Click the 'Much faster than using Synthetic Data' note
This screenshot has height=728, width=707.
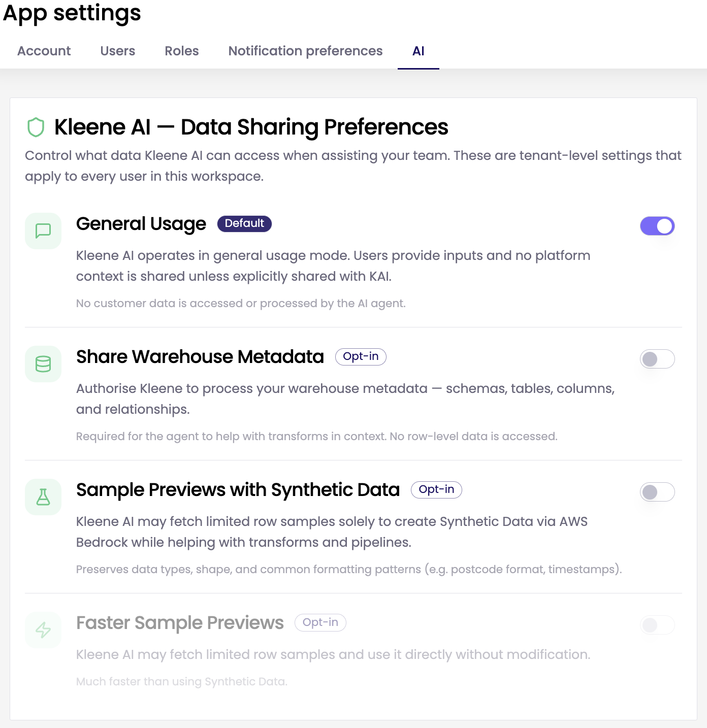182,682
